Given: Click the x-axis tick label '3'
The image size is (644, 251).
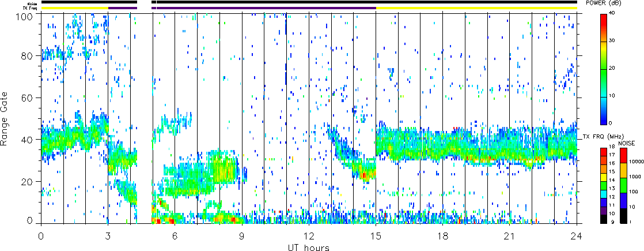Looking at the screenshot, I should coord(108,235).
